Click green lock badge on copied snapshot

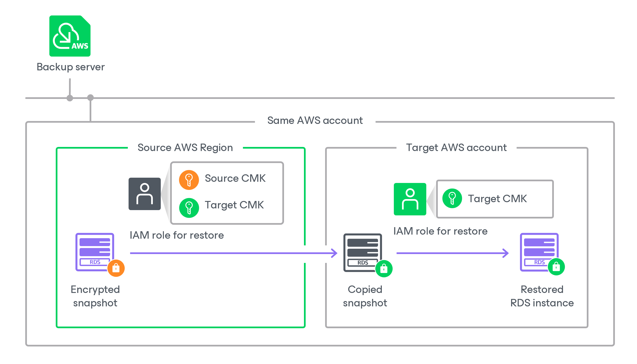pyautogui.click(x=384, y=269)
